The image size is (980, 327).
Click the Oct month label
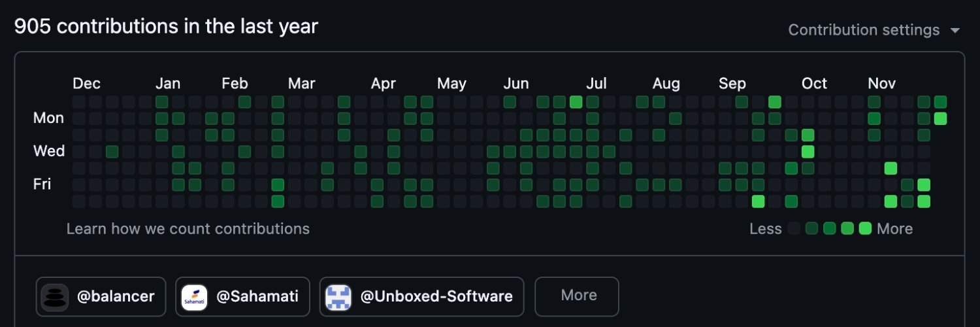tap(814, 84)
